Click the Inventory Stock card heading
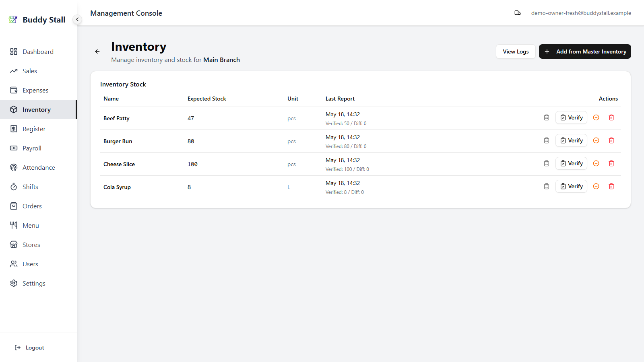 pyautogui.click(x=123, y=84)
